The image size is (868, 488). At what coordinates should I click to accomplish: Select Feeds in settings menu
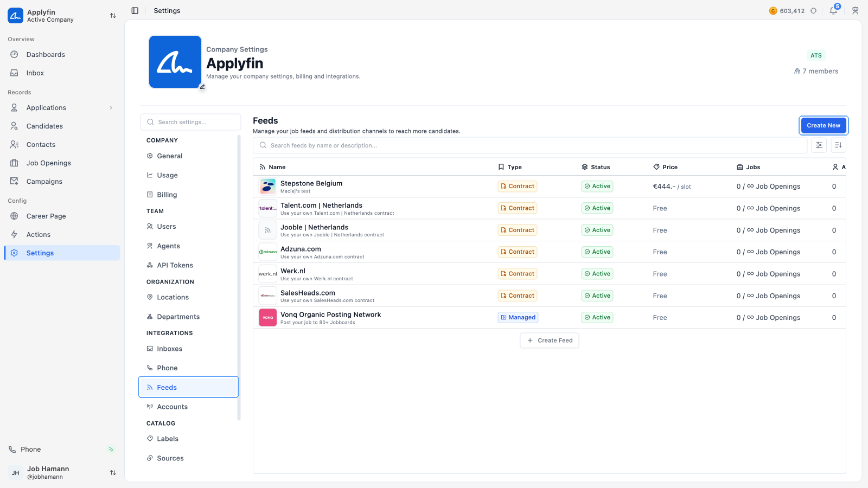coord(188,388)
